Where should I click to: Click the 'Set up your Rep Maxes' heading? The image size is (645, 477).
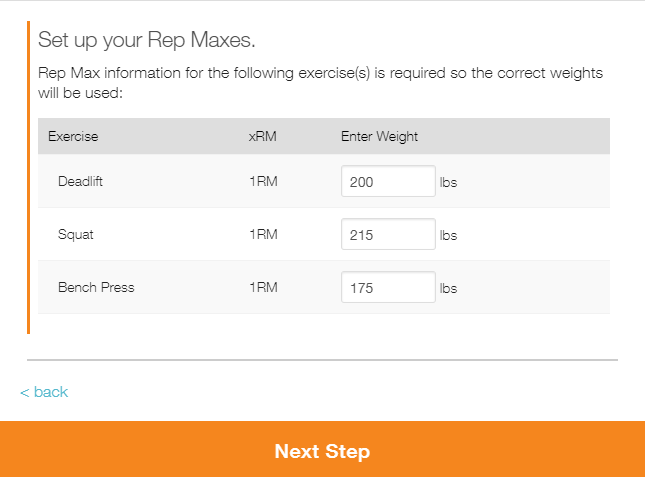[147, 41]
